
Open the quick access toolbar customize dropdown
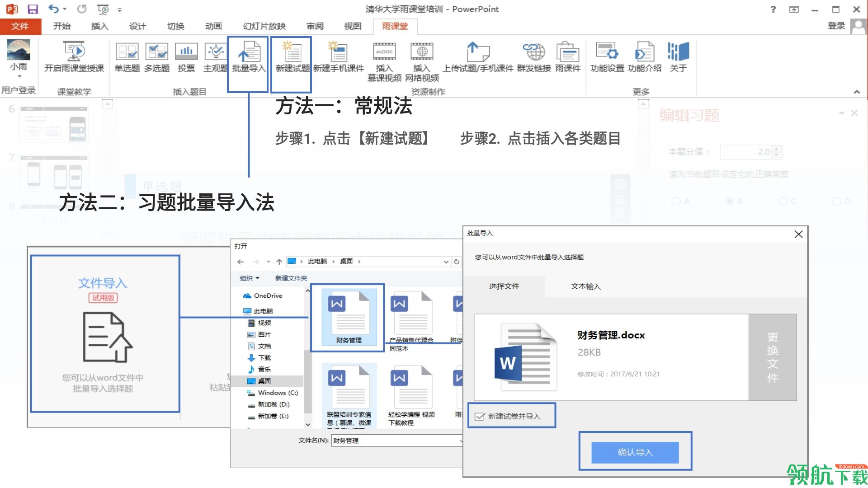120,9
